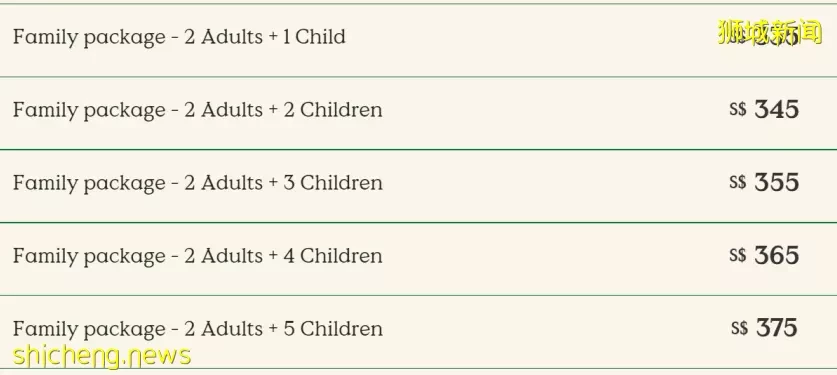
Task: Pick the 2 Adults + 4 Children package
Action: 418,259
